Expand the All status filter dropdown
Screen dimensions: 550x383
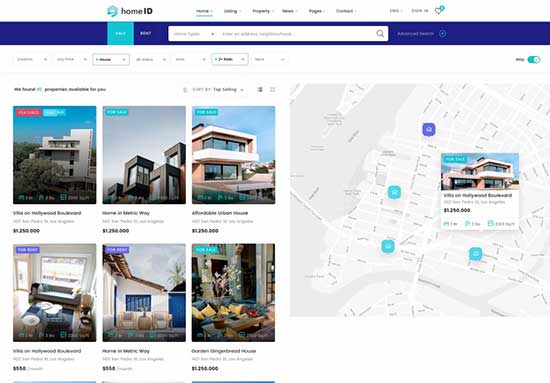click(151, 59)
